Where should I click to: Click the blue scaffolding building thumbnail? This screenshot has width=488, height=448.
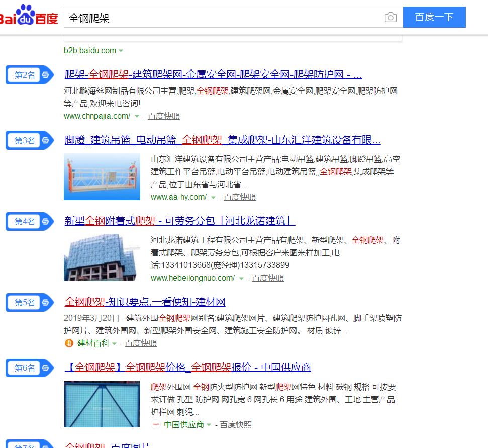[102, 257]
